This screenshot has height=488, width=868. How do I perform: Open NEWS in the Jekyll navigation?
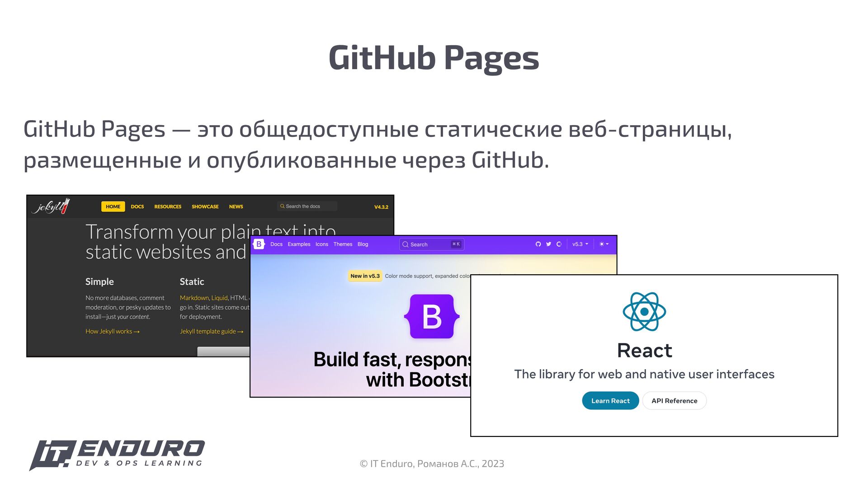(x=236, y=206)
